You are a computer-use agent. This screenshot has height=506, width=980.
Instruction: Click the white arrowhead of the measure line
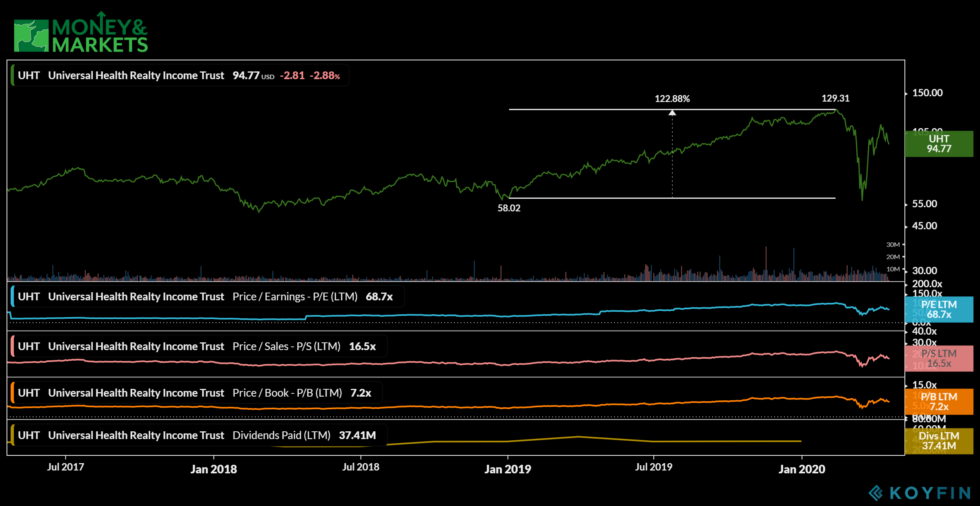pos(672,113)
